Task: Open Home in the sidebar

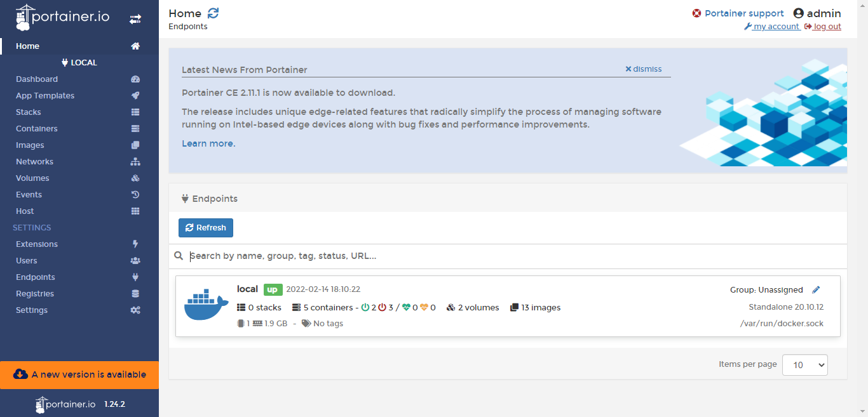Action: [79, 46]
